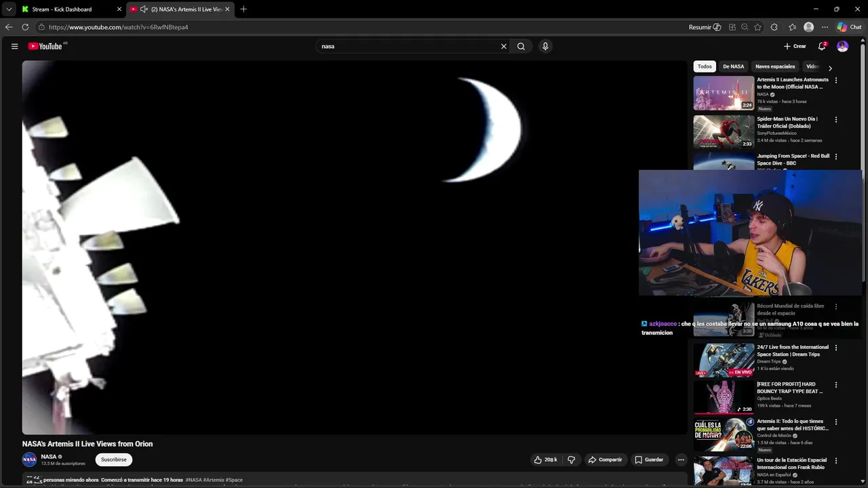
Task: Open options for Artemis II: Todo video
Action: click(x=835, y=422)
